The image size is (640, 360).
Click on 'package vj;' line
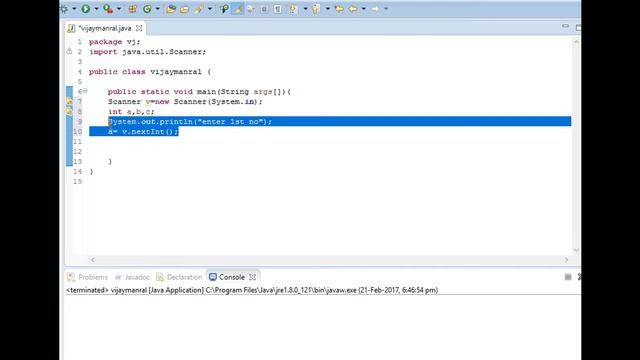coord(114,42)
